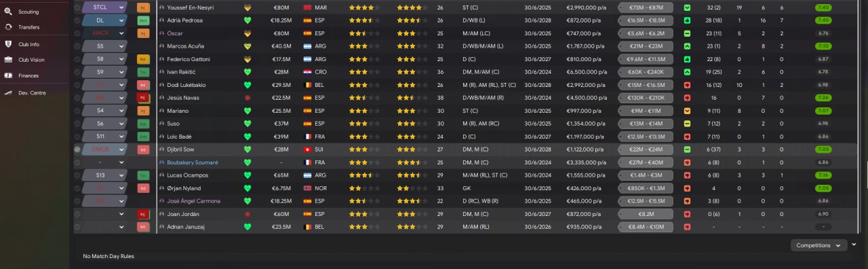Click the Int status icon for Dodi Lukébakio
The image size is (868, 269).
(143, 85)
